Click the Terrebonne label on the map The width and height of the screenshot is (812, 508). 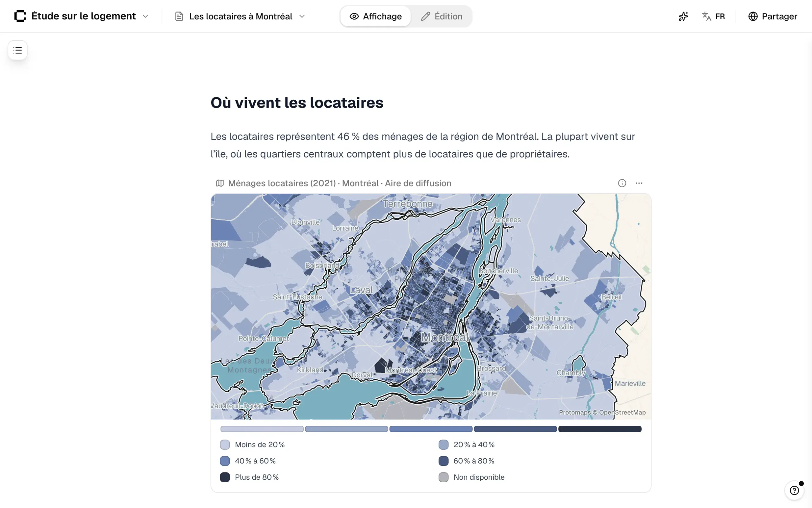pos(407,204)
